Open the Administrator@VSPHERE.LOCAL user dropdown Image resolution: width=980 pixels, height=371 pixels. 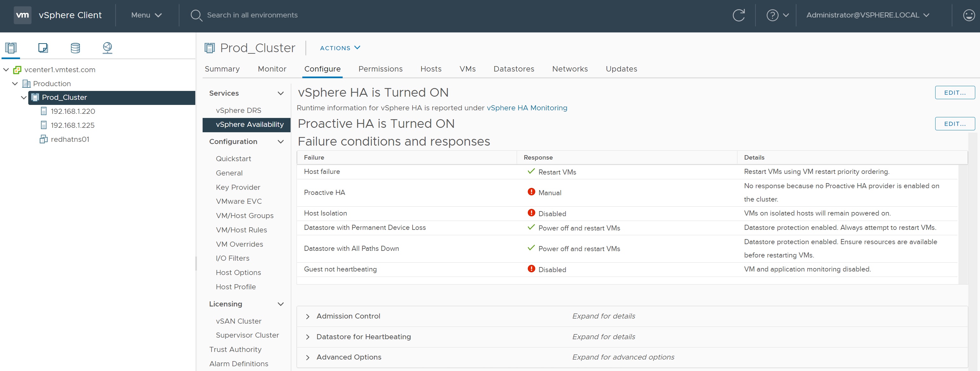(868, 15)
